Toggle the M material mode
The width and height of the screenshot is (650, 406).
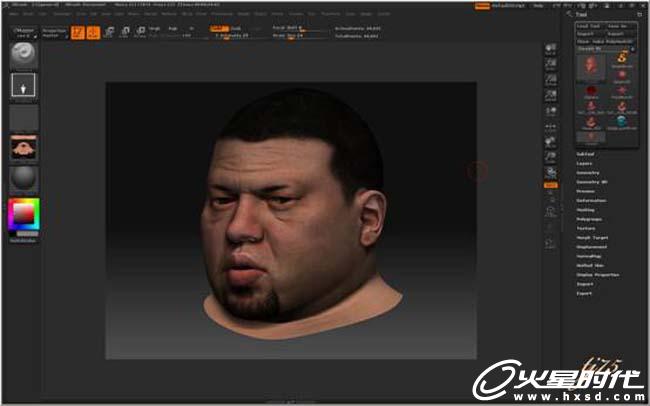coord(192,29)
